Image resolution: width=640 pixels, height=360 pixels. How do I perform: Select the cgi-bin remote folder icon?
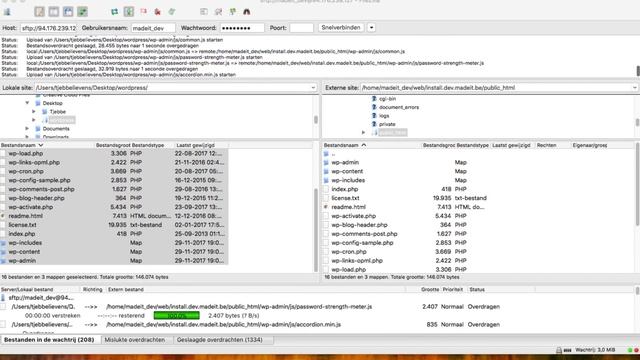[x=374, y=99]
